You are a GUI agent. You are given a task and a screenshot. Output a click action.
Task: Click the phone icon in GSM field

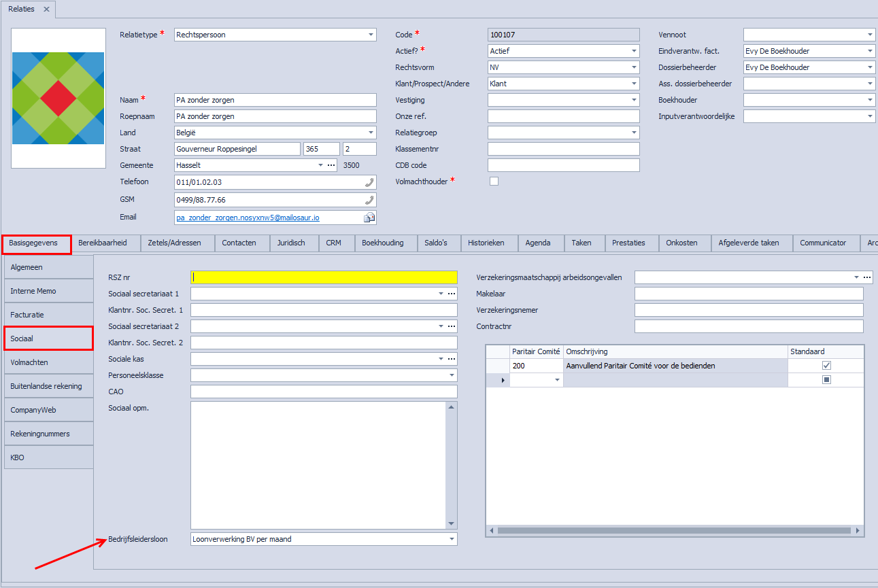[369, 200]
